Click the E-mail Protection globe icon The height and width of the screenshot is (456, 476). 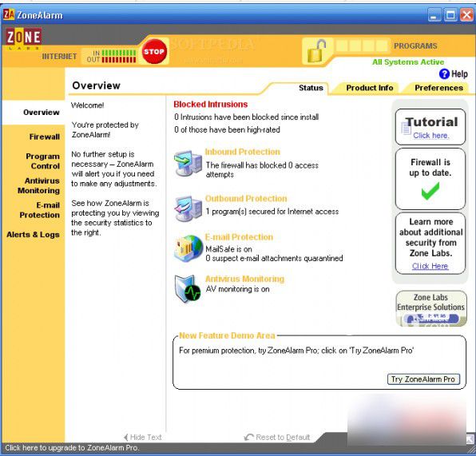pos(188,248)
